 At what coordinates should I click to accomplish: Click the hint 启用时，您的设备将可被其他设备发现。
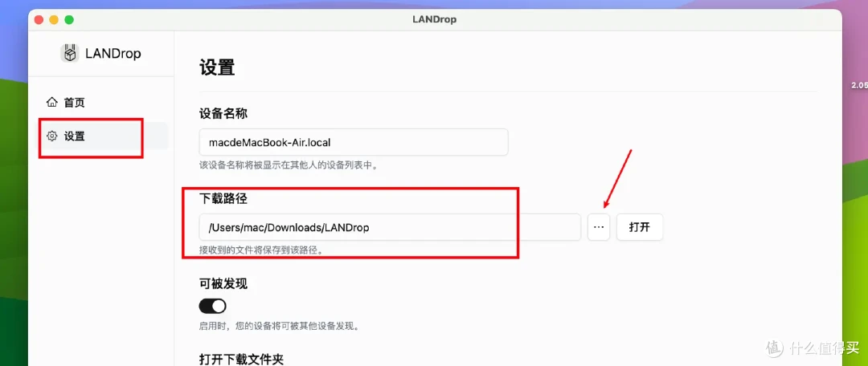pyautogui.click(x=280, y=326)
